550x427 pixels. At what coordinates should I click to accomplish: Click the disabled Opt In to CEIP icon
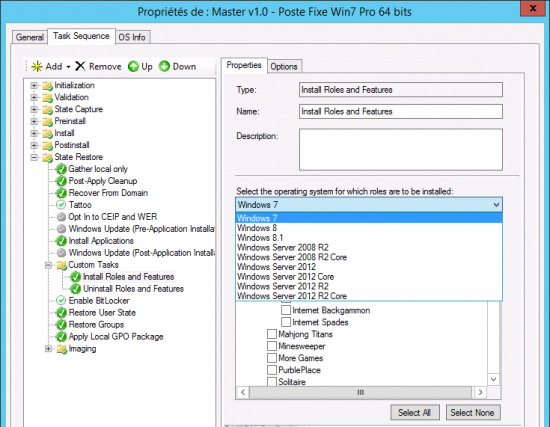click(61, 216)
